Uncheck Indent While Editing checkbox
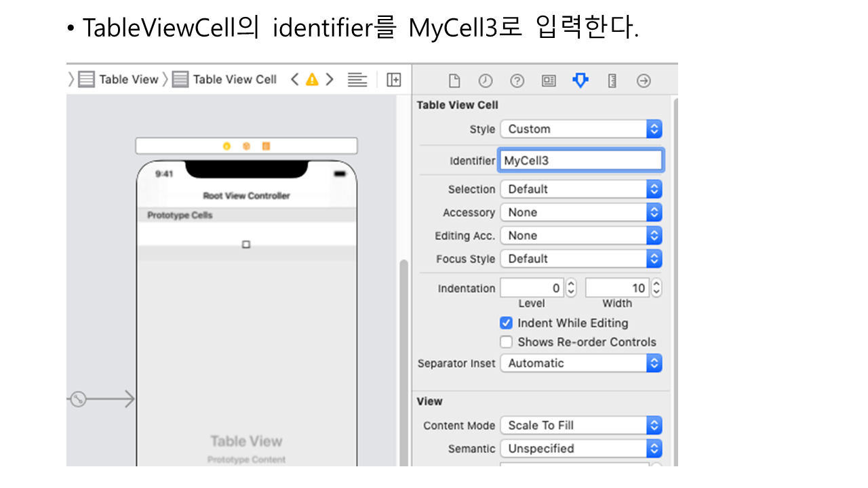Viewport: 868px width, 488px height. [x=506, y=323]
